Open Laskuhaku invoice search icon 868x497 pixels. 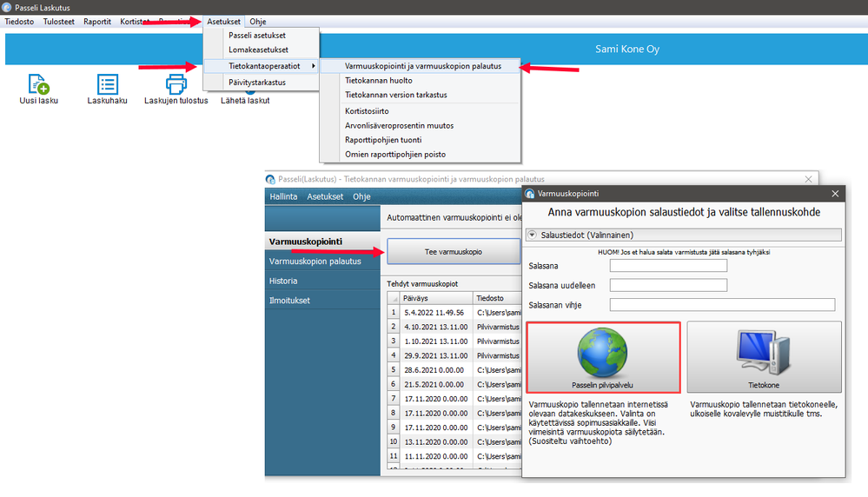[x=108, y=84]
